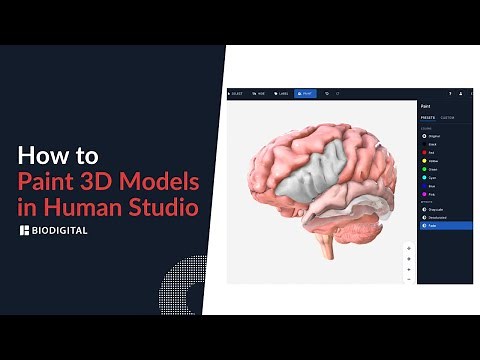Screen dimensions: 480x360
Task: Click the redo arrow icon in toolbar
Action: (338, 94)
